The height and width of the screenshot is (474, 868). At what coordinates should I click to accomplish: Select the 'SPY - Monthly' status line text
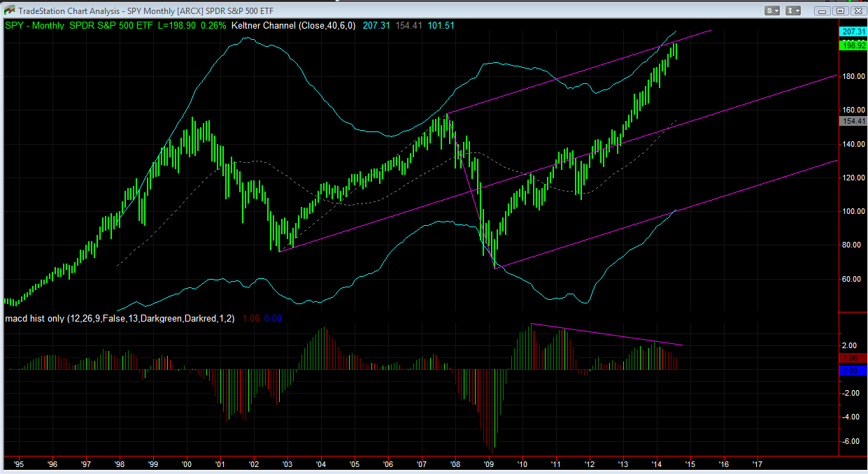tap(34, 25)
